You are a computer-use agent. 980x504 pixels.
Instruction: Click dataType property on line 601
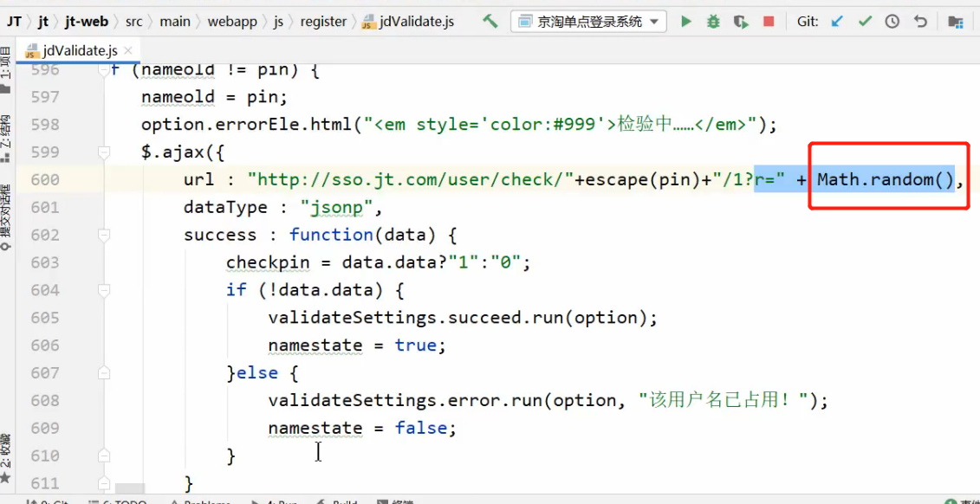[x=225, y=207]
